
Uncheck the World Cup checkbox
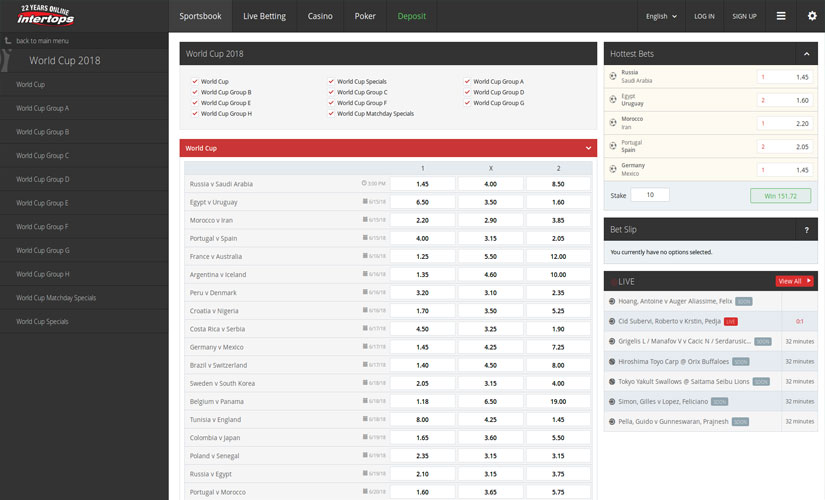click(x=195, y=82)
